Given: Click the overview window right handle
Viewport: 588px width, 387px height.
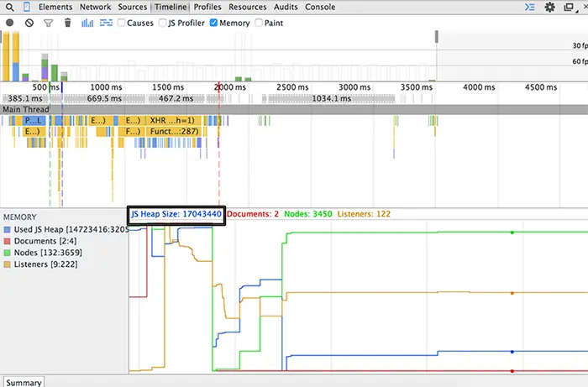Looking at the screenshot, I should click(437, 37).
